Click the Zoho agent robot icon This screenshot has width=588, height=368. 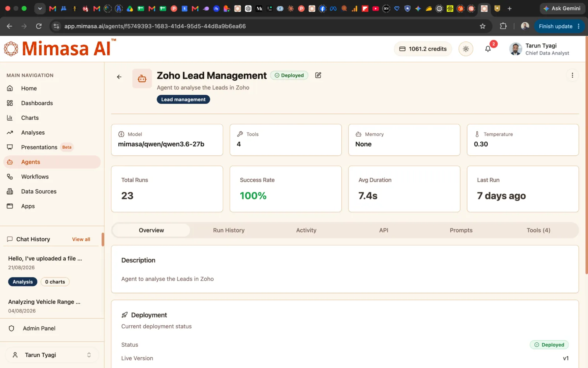coord(142,78)
